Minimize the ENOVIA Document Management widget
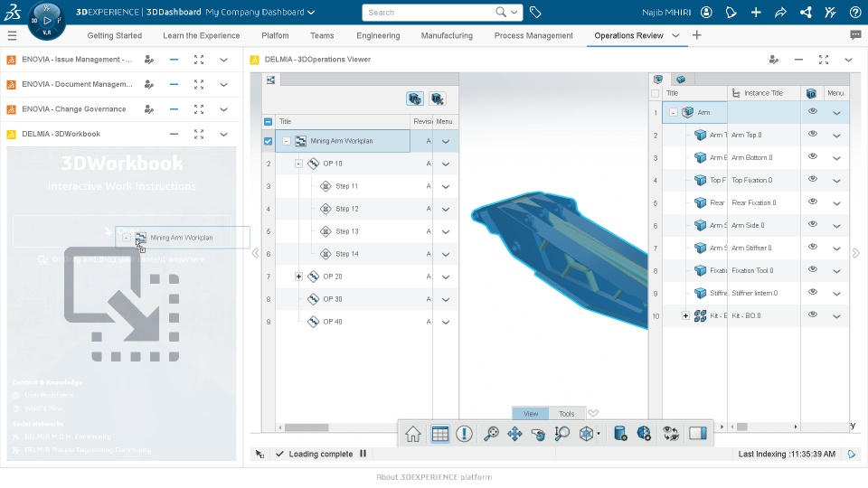 coord(174,84)
